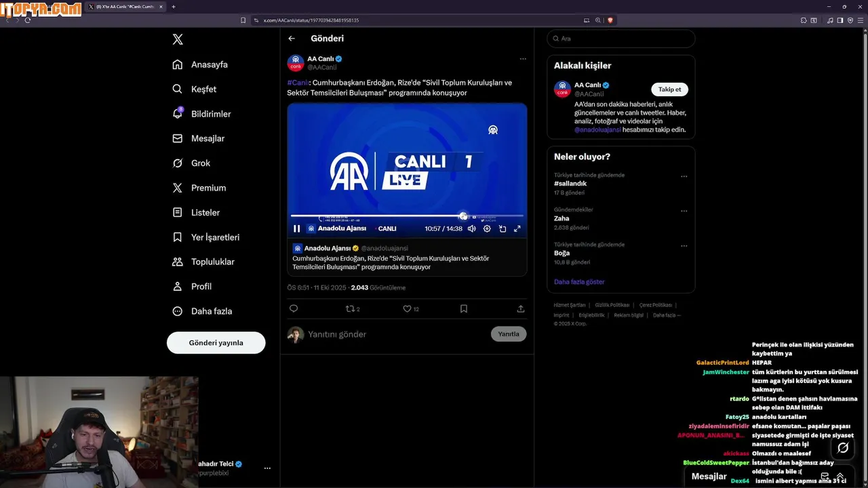The width and height of the screenshot is (868, 488).
Task: Toggle picture-in-picture for the video
Action: pyautogui.click(x=502, y=228)
